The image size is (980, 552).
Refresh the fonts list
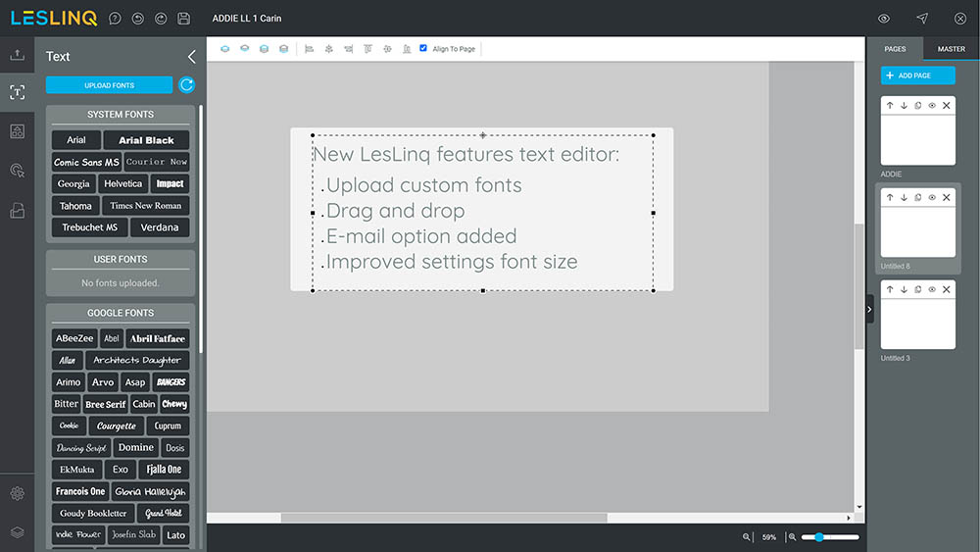click(x=186, y=85)
